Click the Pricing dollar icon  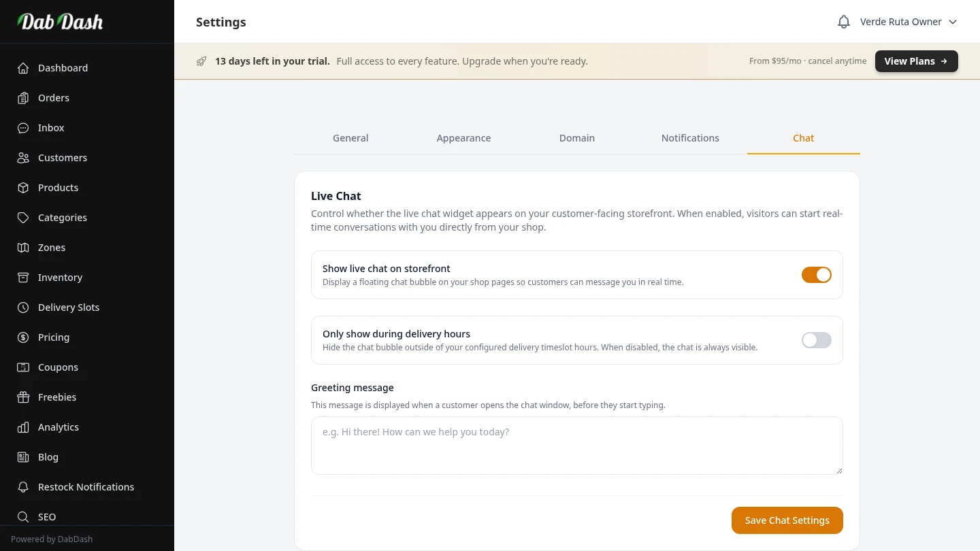coord(23,337)
